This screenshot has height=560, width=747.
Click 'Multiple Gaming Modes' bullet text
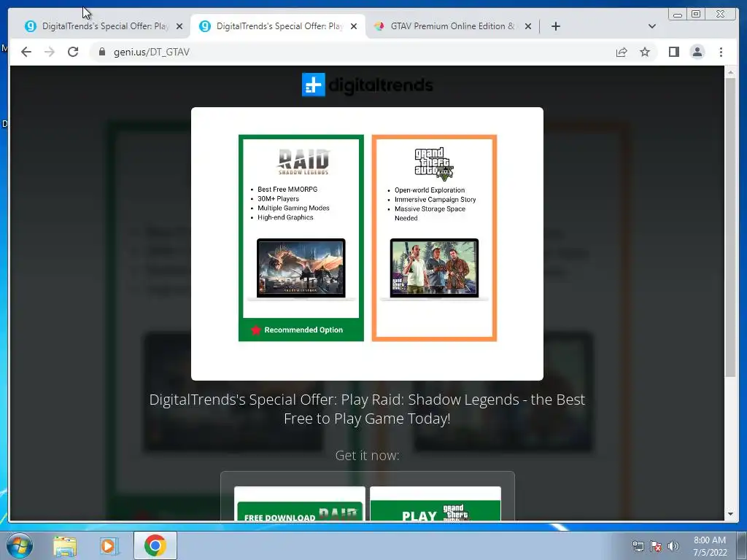(x=293, y=208)
